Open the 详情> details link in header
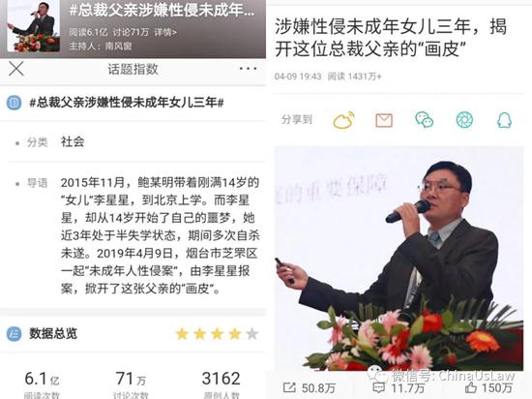532x399 pixels. click(x=165, y=33)
